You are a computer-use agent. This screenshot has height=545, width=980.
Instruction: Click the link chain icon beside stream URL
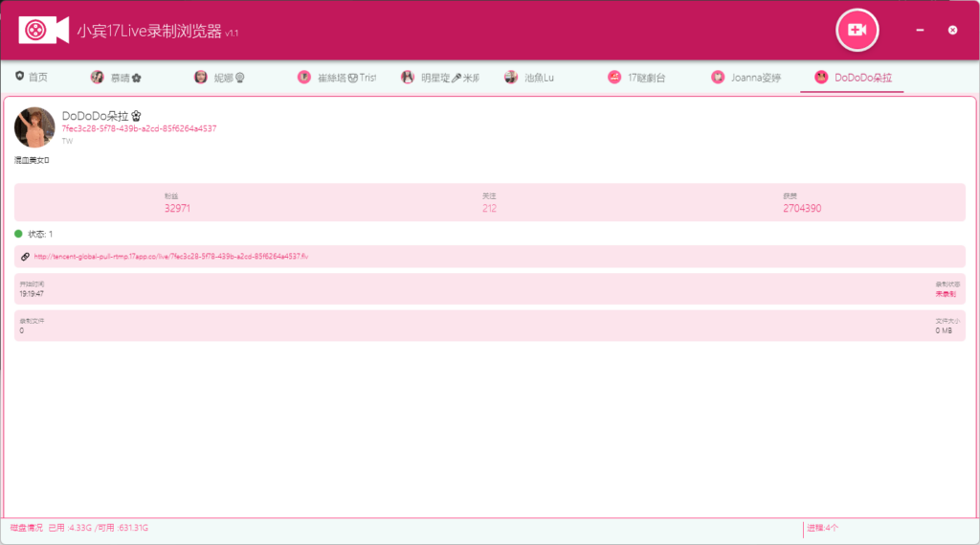[x=25, y=257]
